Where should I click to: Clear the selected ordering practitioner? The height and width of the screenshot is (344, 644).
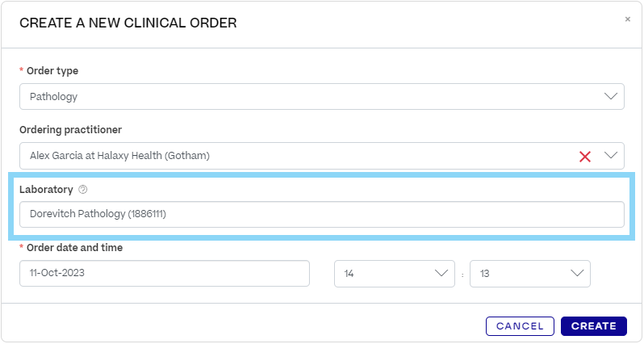[x=586, y=156]
